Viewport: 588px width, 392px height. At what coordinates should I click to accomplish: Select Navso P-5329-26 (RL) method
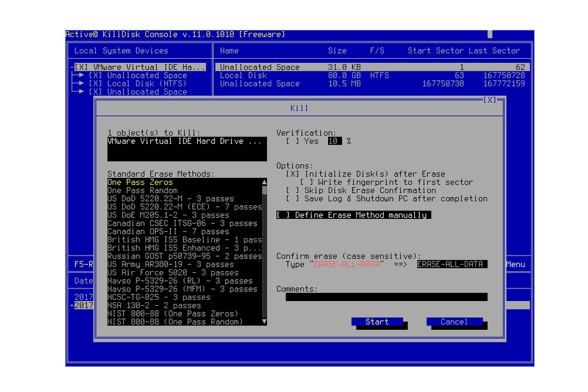184,281
